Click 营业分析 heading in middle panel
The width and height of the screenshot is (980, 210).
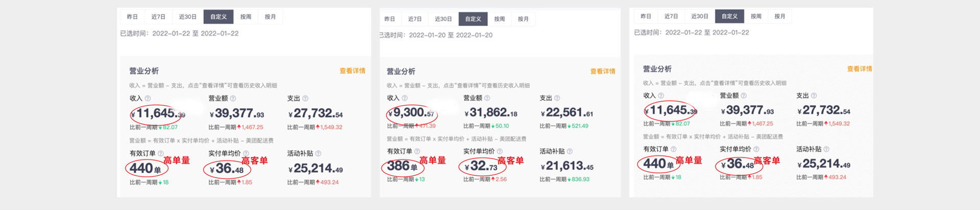coord(401,72)
